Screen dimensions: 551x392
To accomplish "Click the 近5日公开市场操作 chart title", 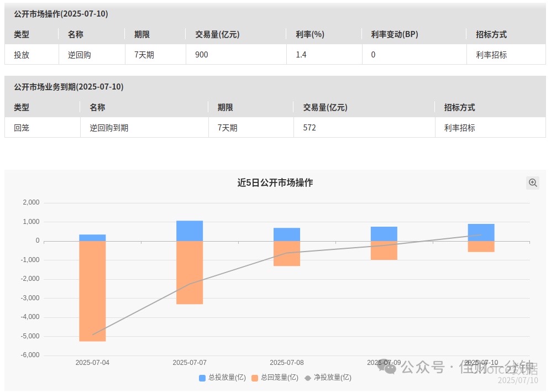I will point(275,182).
